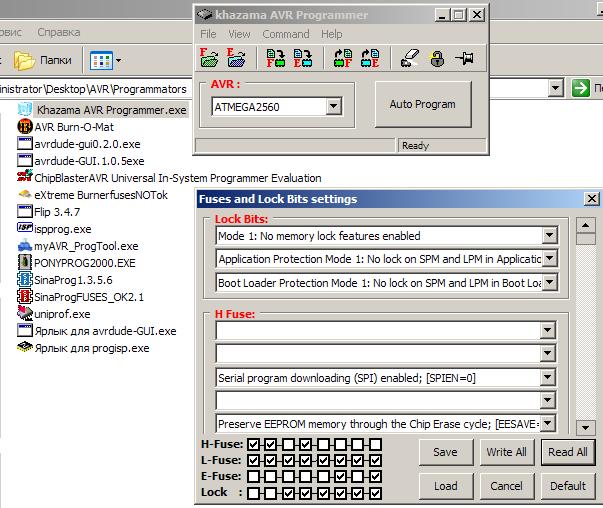Click the Erase chip eraser icon
The width and height of the screenshot is (603, 508).
point(410,58)
